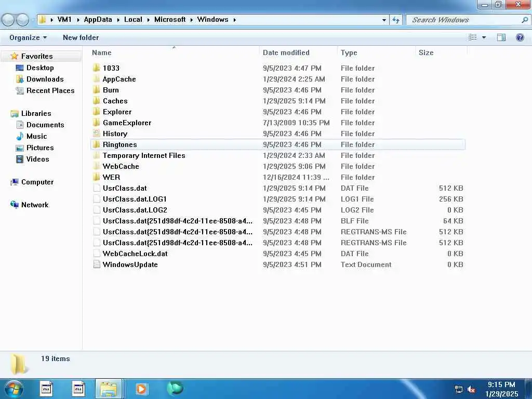Open the Windows Start orb
This screenshot has height=399, width=532.
tap(14, 389)
